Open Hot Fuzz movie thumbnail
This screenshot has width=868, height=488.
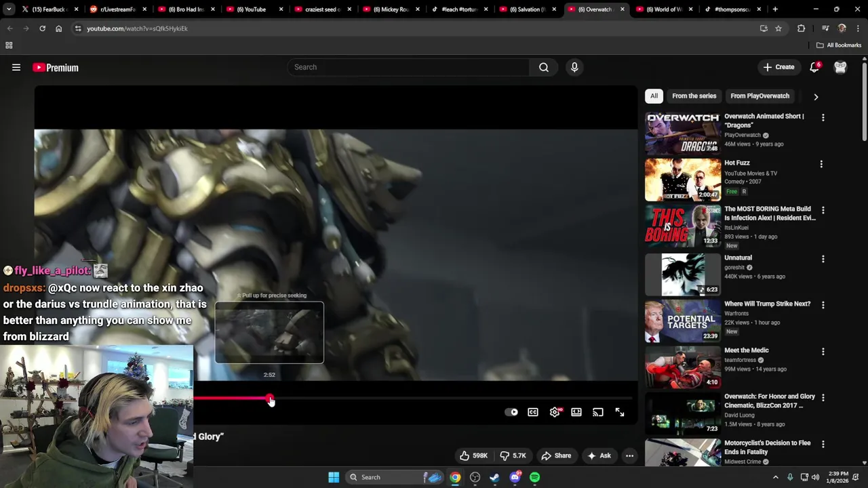[682, 180]
